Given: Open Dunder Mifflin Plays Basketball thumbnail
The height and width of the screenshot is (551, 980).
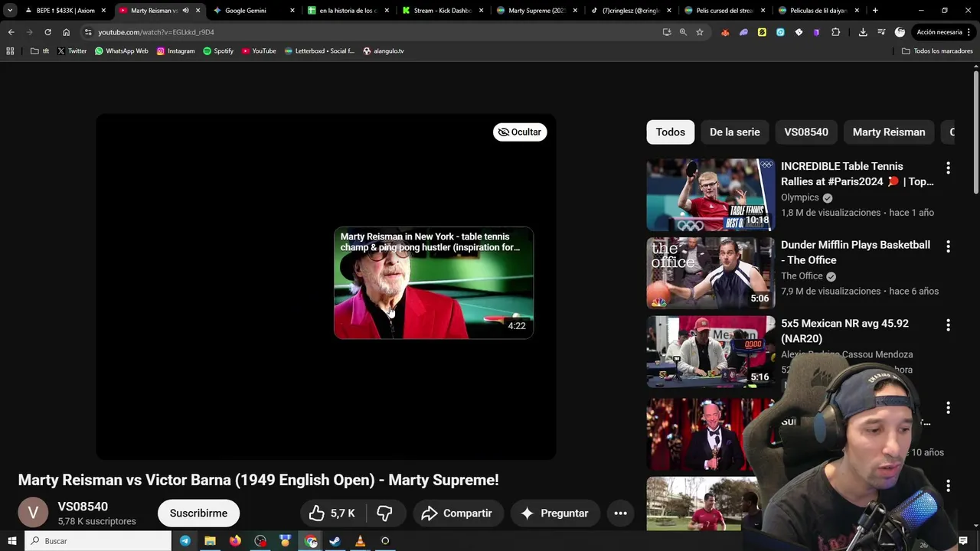Looking at the screenshot, I should click(x=710, y=273).
